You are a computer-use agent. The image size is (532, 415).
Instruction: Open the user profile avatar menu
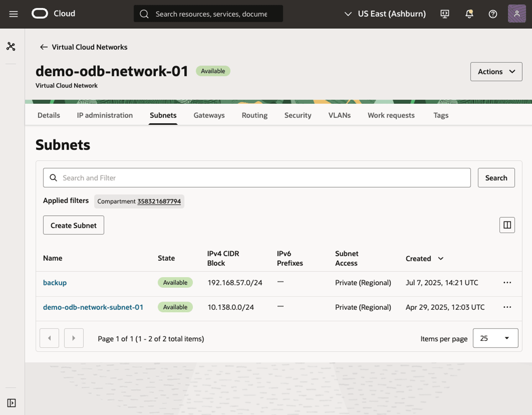tap(517, 13)
